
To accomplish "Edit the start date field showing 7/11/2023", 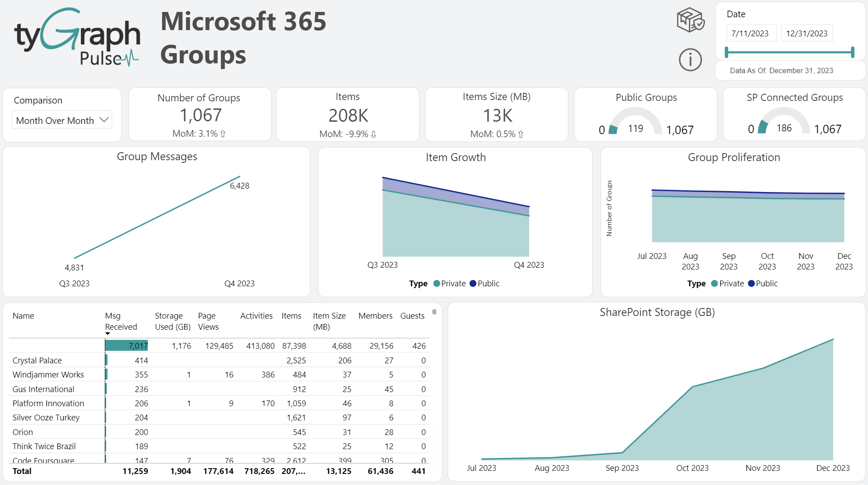I will tap(751, 33).
